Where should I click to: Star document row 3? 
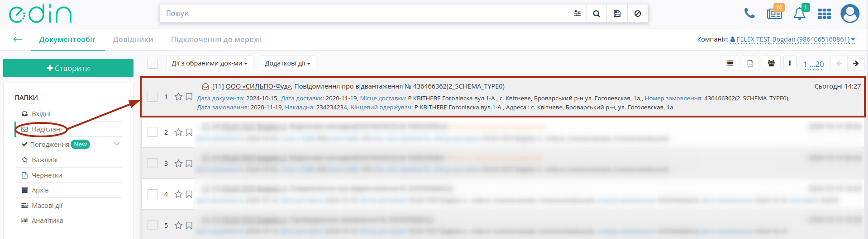(178, 164)
